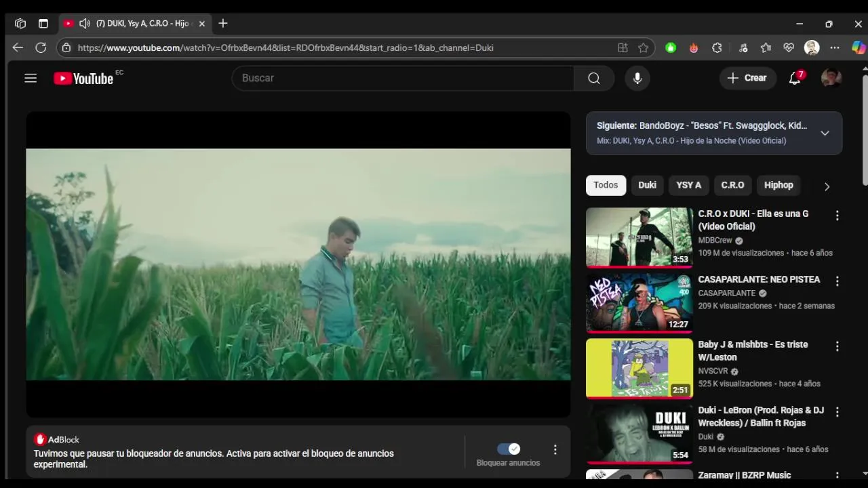The image size is (868, 488).
Task: Click the video player to pause
Action: pyautogui.click(x=298, y=264)
